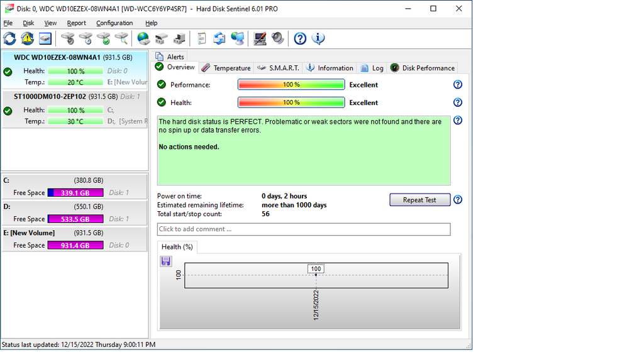This screenshot has height=362, width=644.
Task: Click the green status description text box
Action: pos(304,150)
